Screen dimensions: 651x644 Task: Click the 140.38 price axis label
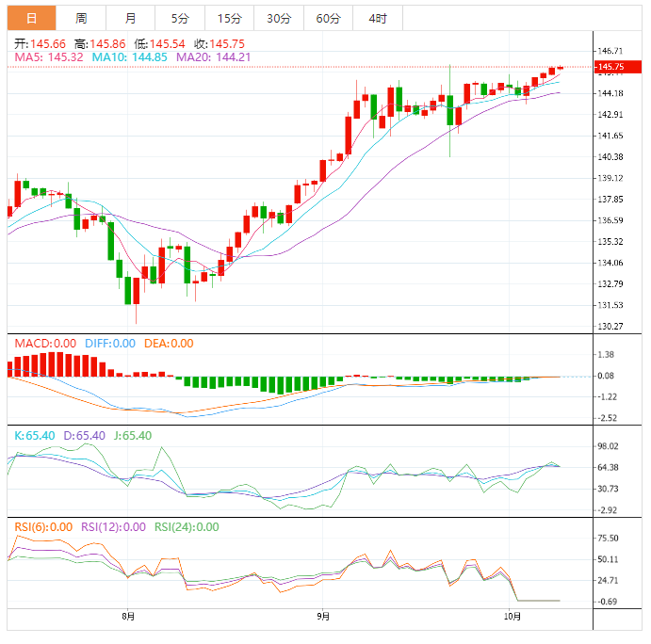pyautogui.click(x=610, y=157)
